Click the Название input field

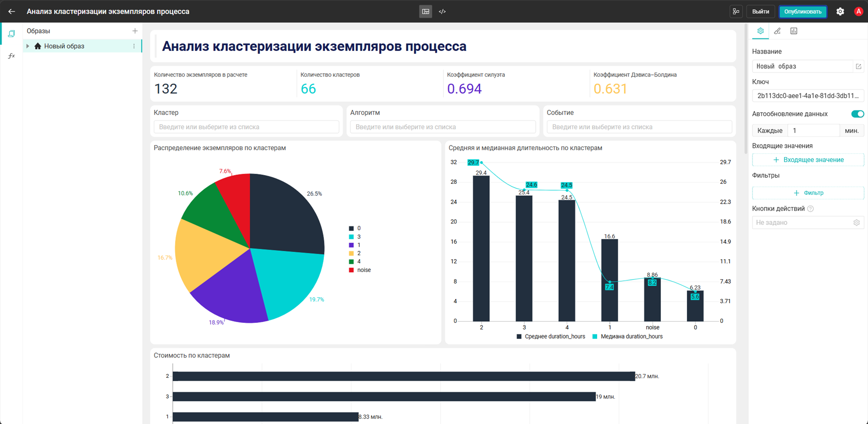point(802,67)
